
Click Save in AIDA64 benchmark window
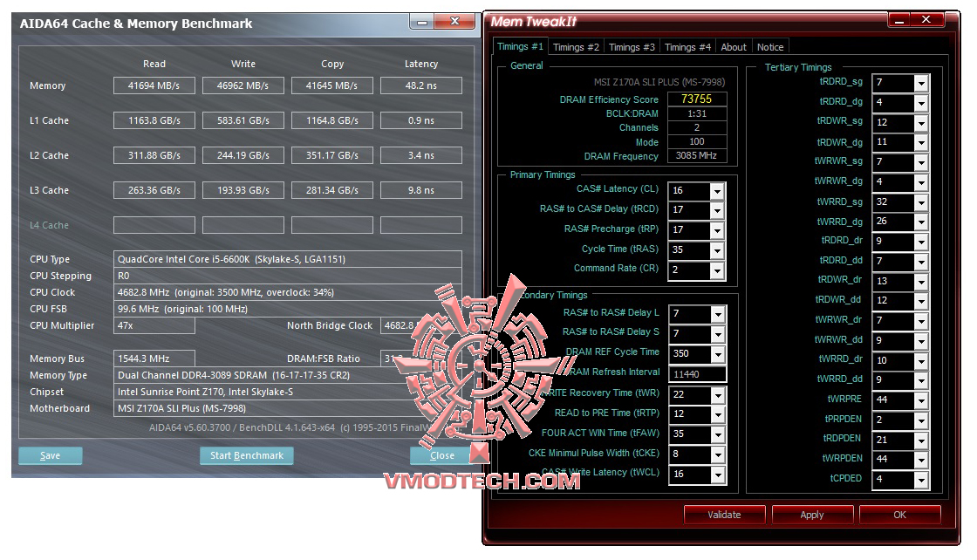[x=50, y=455]
